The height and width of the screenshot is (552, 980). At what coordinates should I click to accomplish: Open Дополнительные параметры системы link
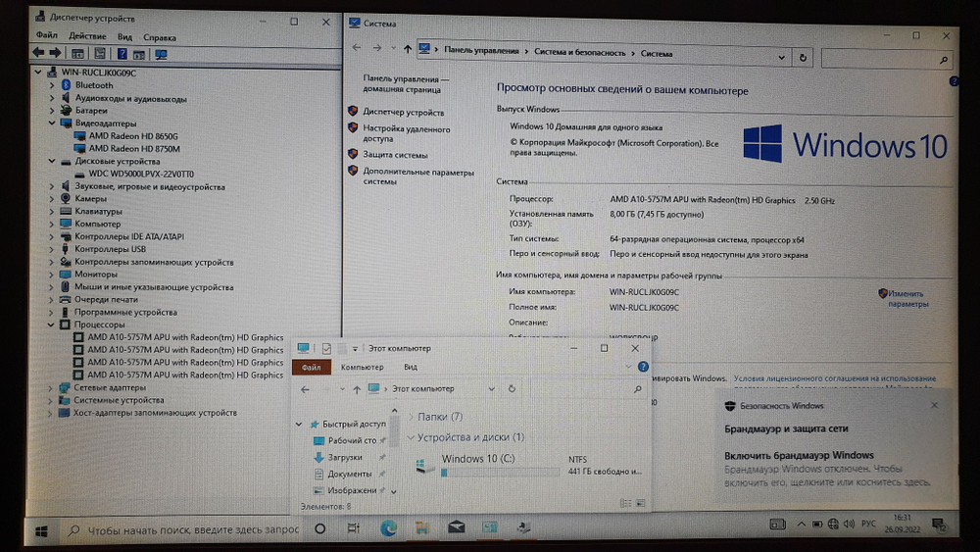coord(418,176)
